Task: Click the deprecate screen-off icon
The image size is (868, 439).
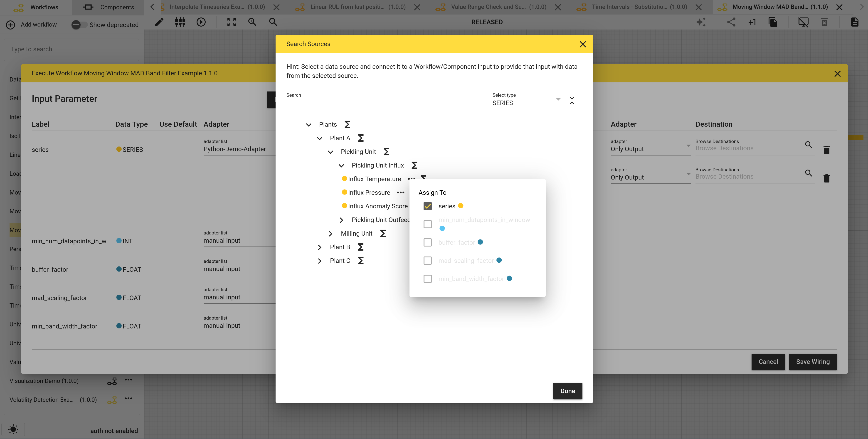Action: 803,22
